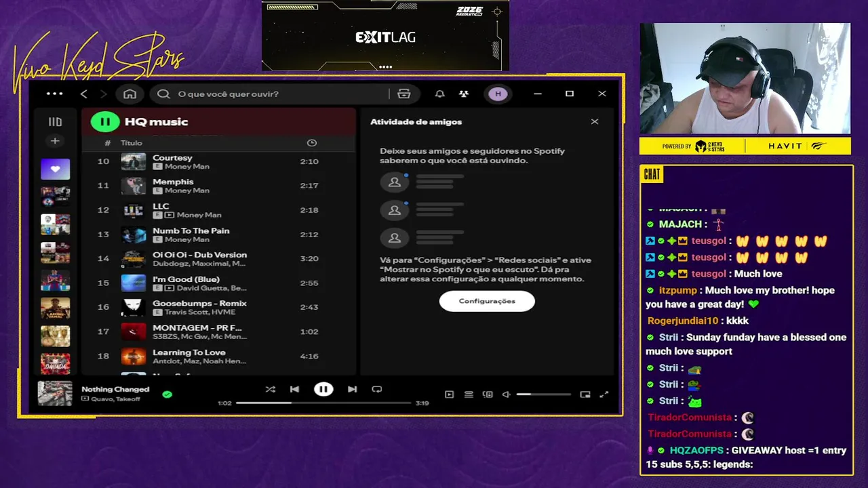Screen dimensions: 868x488
Task: Click the third friend placeholder avatar
Action: click(x=394, y=238)
